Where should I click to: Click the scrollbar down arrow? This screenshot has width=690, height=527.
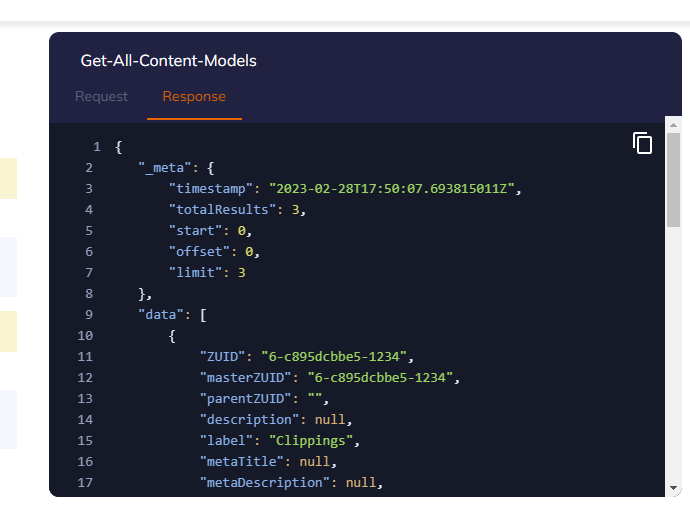(x=673, y=488)
